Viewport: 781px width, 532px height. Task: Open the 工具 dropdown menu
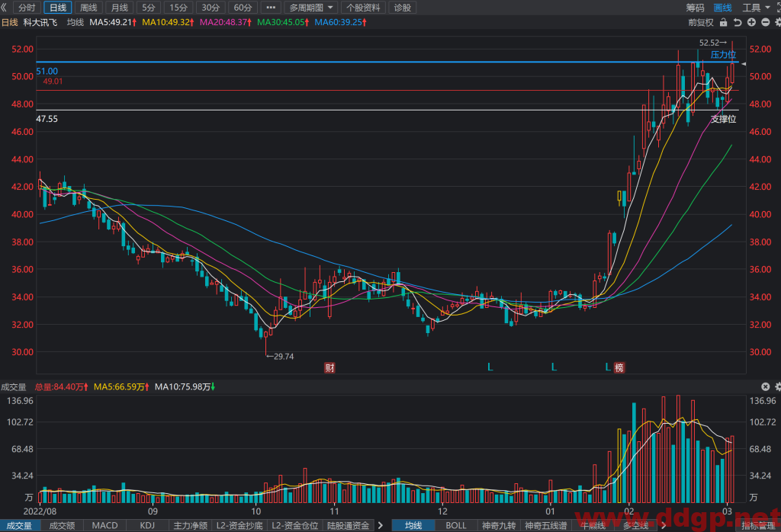pos(756,8)
